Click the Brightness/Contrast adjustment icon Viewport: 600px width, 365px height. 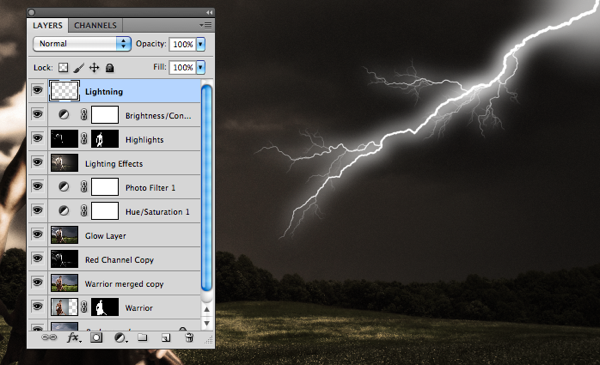64,115
